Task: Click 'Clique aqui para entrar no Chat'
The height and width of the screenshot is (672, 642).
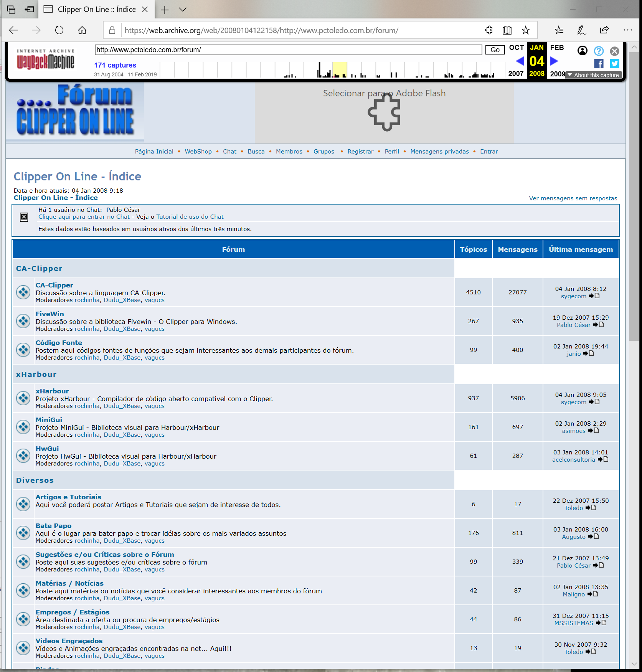Action: coord(84,217)
